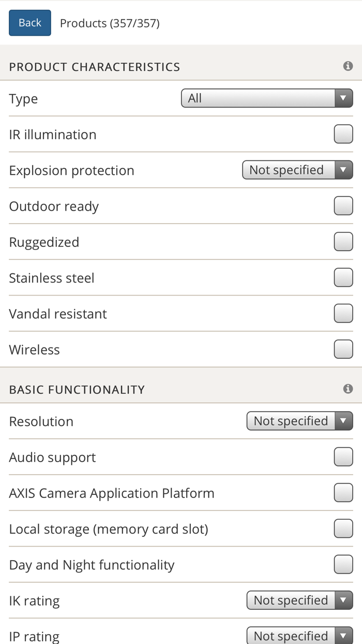Enable the Ruggedized filter

[344, 241]
